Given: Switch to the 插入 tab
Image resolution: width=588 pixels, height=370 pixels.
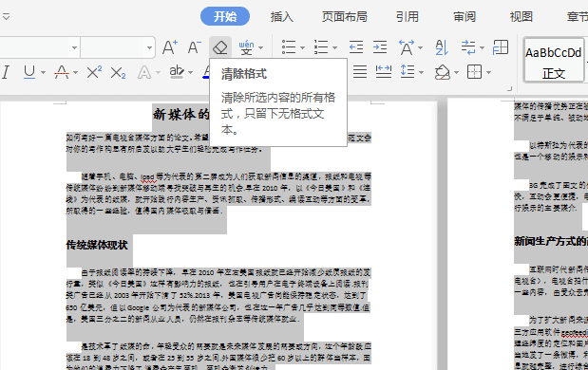Looking at the screenshot, I should 281,16.
